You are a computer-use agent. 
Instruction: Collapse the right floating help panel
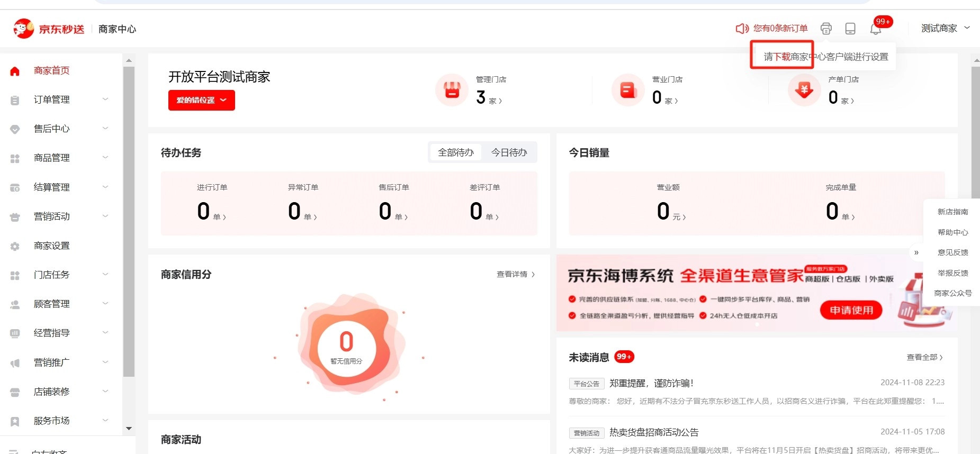tap(916, 252)
